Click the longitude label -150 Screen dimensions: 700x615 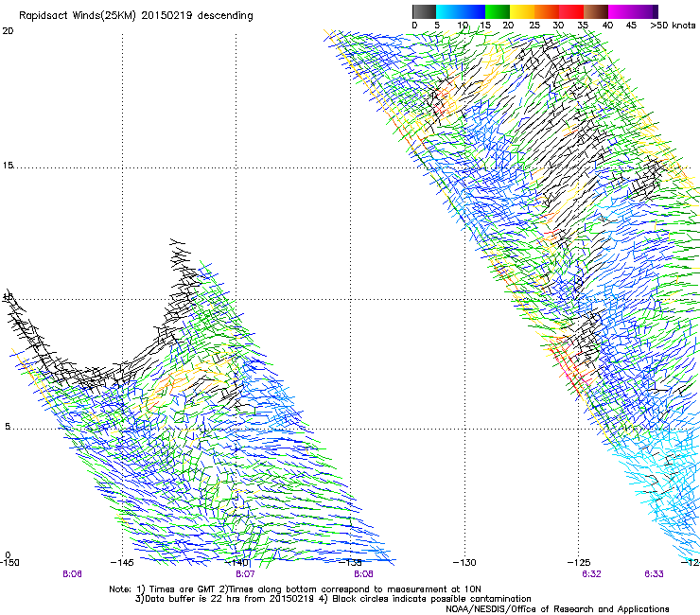click(9, 562)
